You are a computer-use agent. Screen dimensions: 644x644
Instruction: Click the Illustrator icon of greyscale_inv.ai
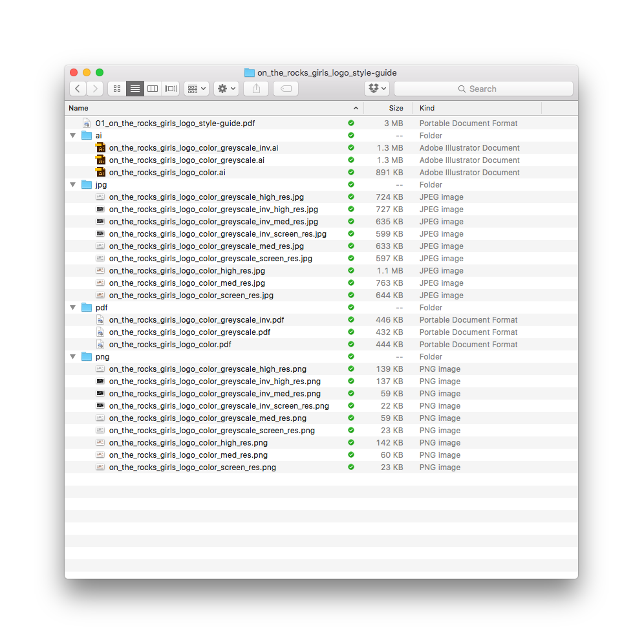[100, 147]
